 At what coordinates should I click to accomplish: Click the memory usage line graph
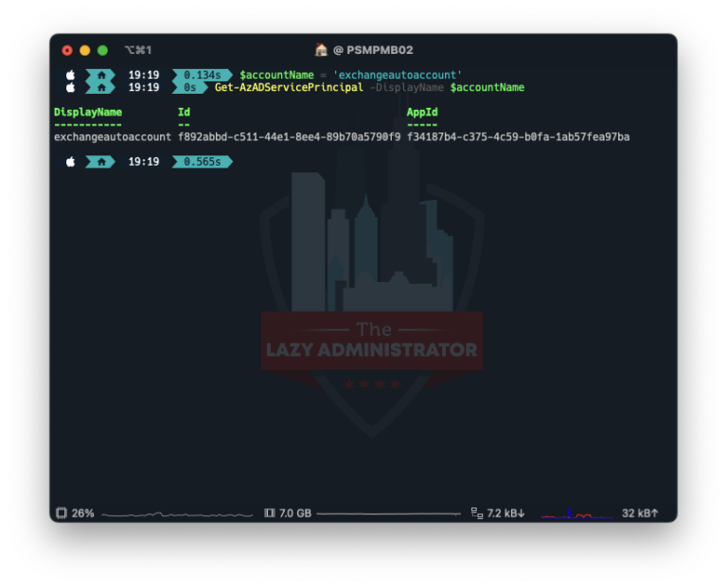coord(389,514)
